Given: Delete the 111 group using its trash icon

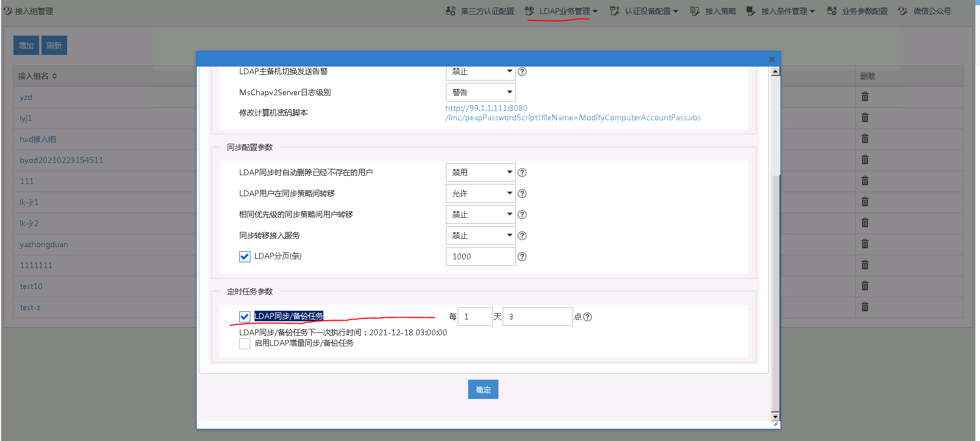Looking at the screenshot, I should click(x=865, y=181).
